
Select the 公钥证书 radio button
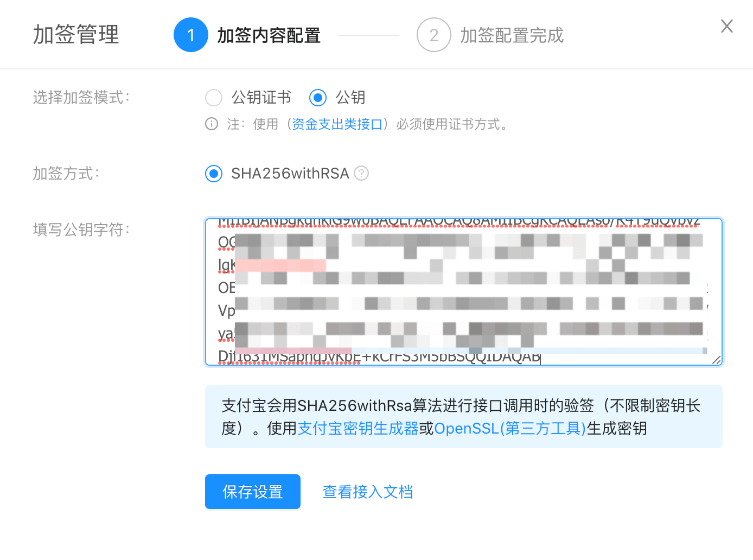pos(214,98)
